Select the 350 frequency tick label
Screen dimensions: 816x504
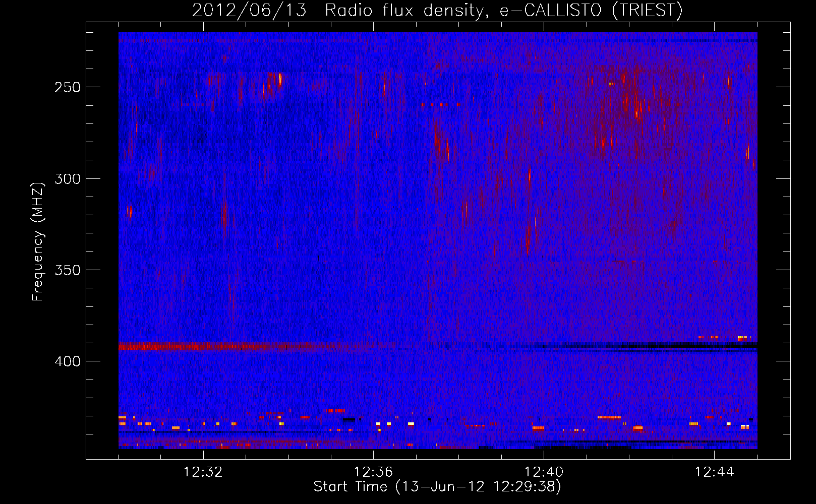click(x=68, y=270)
